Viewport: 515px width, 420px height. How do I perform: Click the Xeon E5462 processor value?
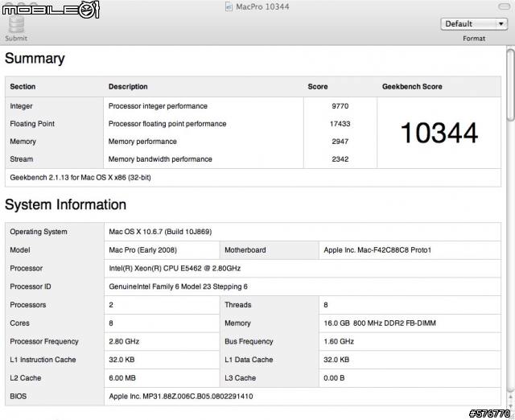(175, 269)
